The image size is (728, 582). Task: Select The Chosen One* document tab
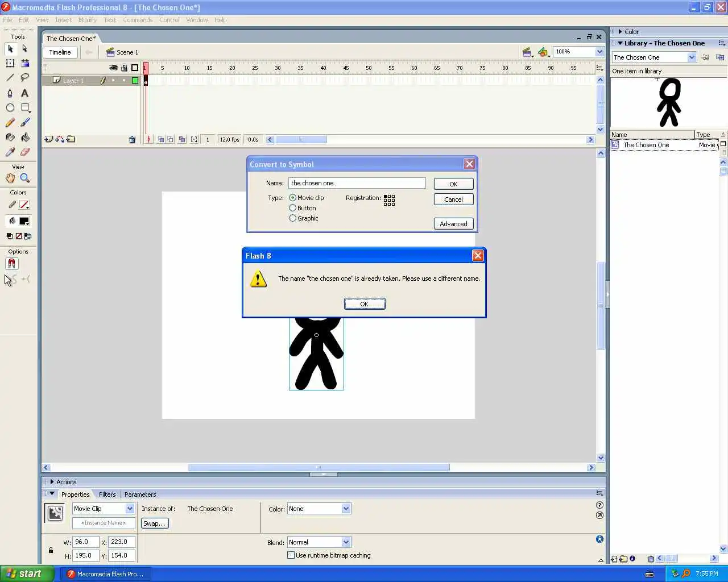coord(71,39)
